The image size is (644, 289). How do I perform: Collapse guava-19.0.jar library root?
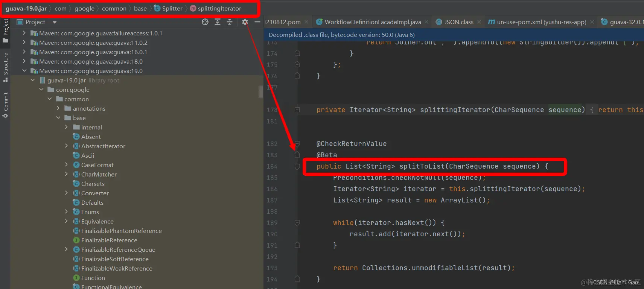pyautogui.click(x=33, y=80)
